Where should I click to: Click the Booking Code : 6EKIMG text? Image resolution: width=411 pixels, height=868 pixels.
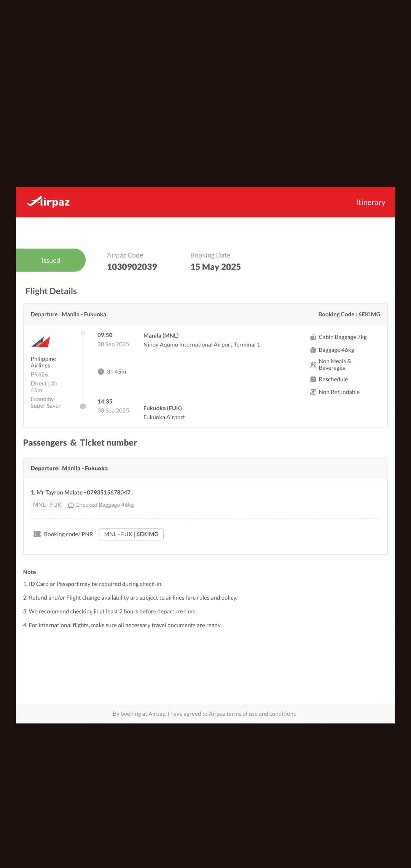349,314
